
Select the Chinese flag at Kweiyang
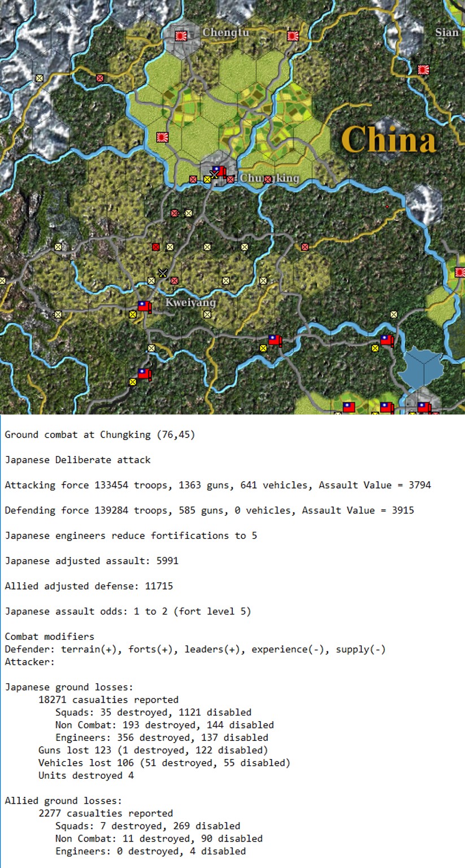click(x=145, y=306)
